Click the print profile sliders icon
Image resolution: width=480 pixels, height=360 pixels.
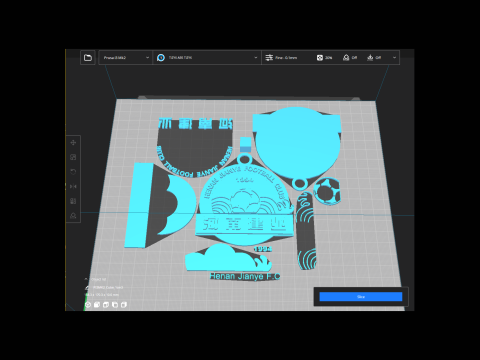[x=269, y=58]
